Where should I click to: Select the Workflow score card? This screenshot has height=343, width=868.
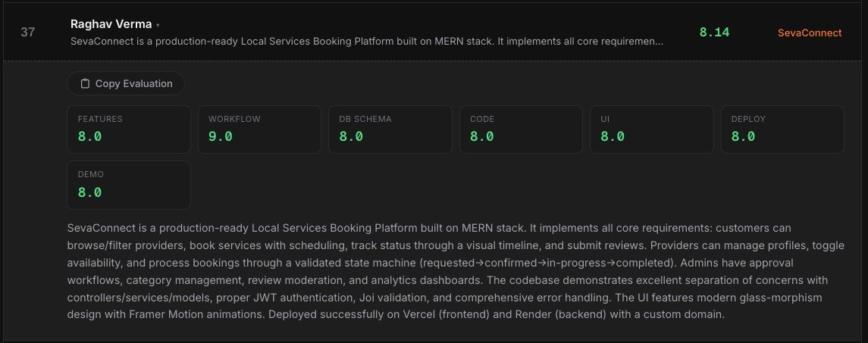(x=259, y=129)
